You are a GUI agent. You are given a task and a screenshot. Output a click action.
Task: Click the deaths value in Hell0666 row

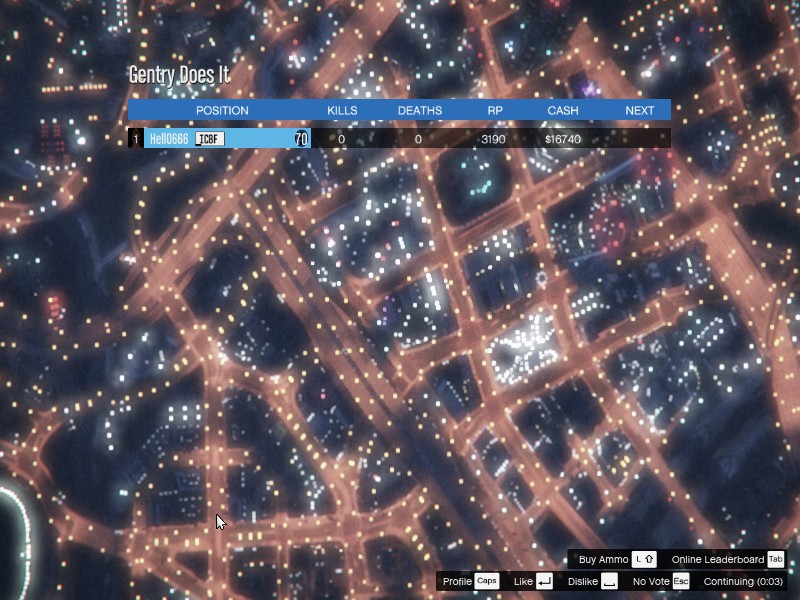418,139
